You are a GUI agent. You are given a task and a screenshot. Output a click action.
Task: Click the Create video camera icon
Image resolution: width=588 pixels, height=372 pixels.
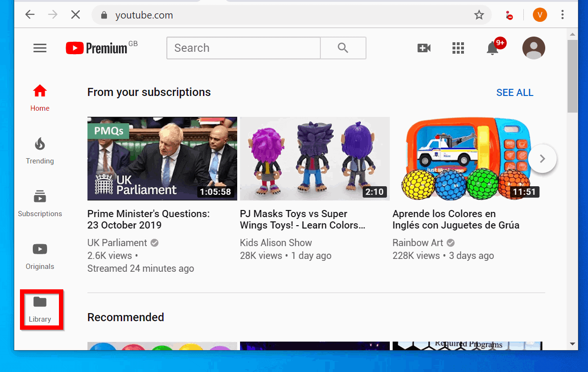[x=423, y=48]
